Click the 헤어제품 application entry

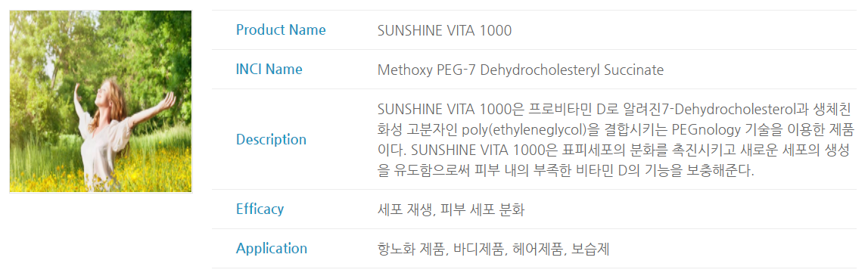tap(539, 250)
